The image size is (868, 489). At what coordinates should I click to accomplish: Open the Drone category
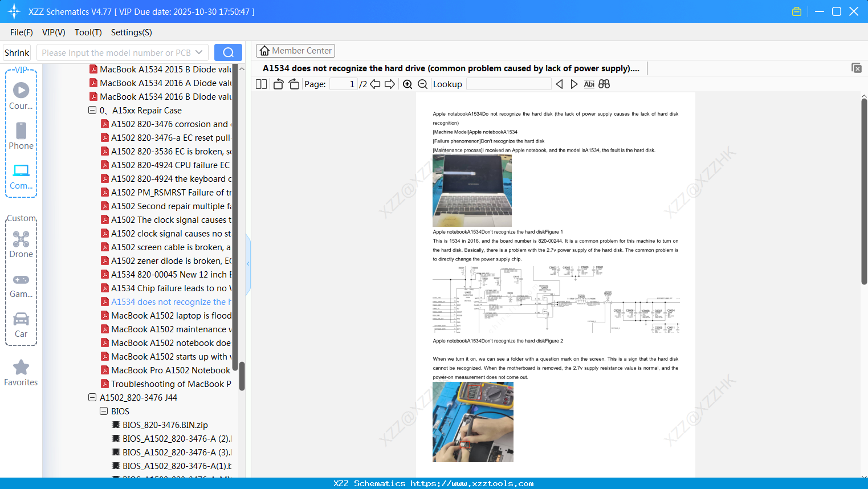(21, 244)
